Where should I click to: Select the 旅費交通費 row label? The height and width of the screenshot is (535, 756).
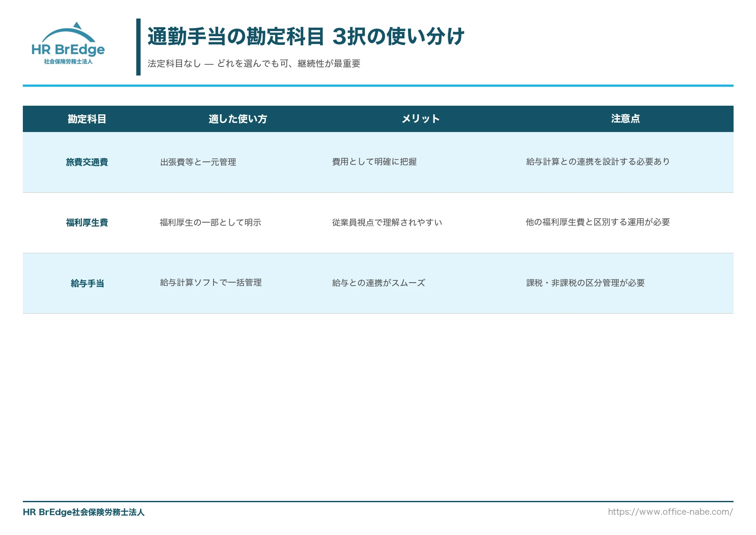(87, 162)
